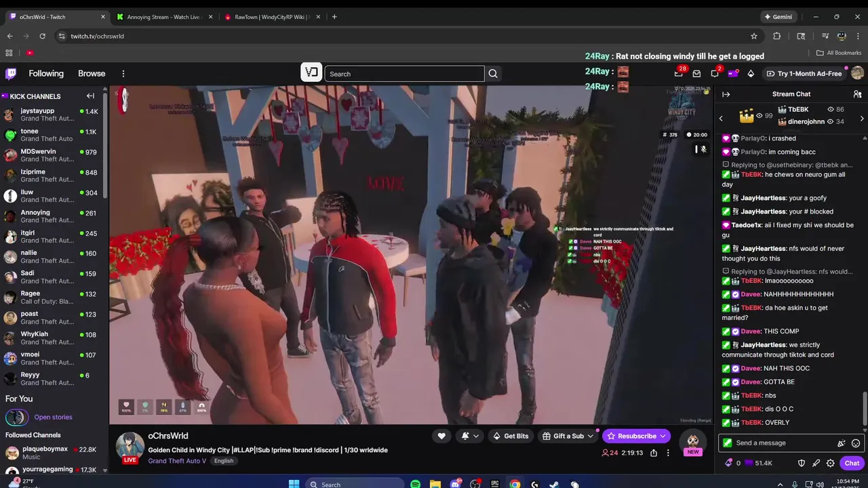Image resolution: width=868 pixels, height=488 pixels.
Task: Open tonee channel in sidebar
Action: tap(52, 135)
